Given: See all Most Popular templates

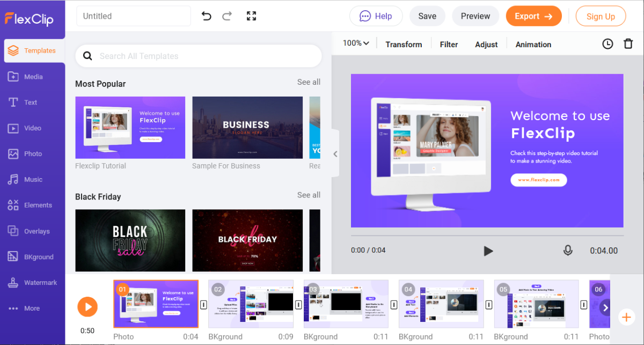Looking at the screenshot, I should point(309,82).
